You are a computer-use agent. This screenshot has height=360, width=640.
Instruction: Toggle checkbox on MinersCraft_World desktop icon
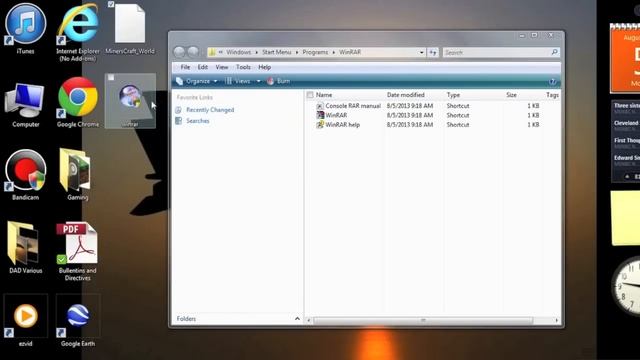111,4
